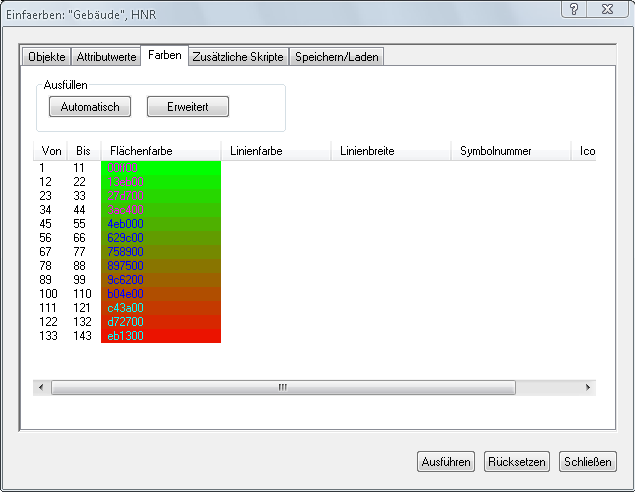Click the Erweitert button
635x492 pixels.
(188, 107)
